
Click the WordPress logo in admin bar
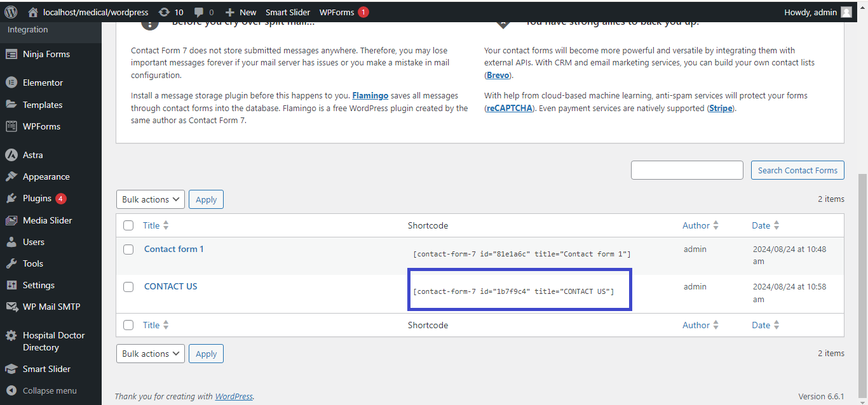pos(11,12)
